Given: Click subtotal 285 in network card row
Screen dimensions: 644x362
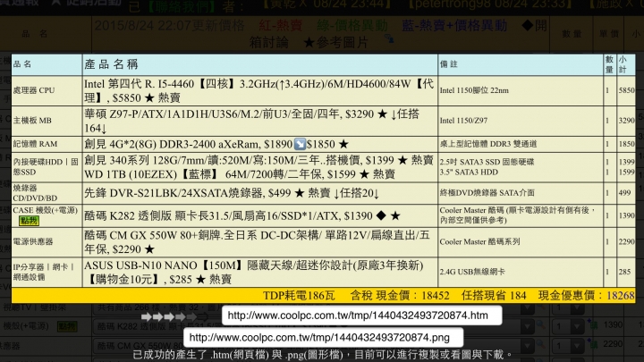Looking at the screenshot, I should point(624,272).
